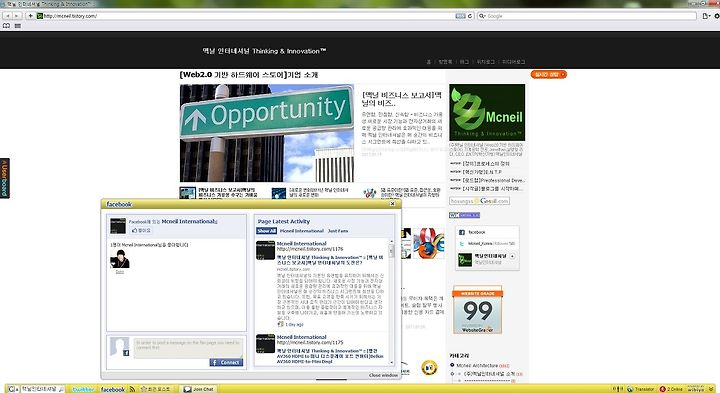This screenshot has height=393, width=720.
Task: Click the activity feed scroll down arrow
Action: 392,362
